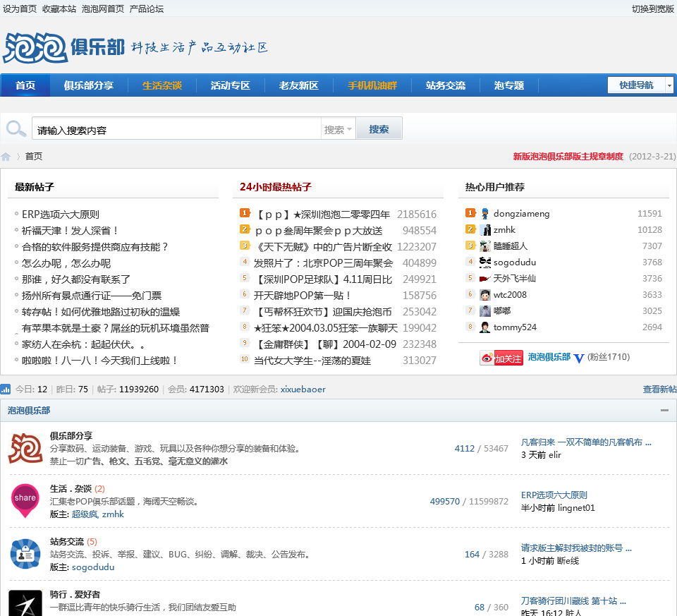Viewport: 677px width, 616px height.
Task: Click the magnifying glass search icon
Action: [x=16, y=128]
